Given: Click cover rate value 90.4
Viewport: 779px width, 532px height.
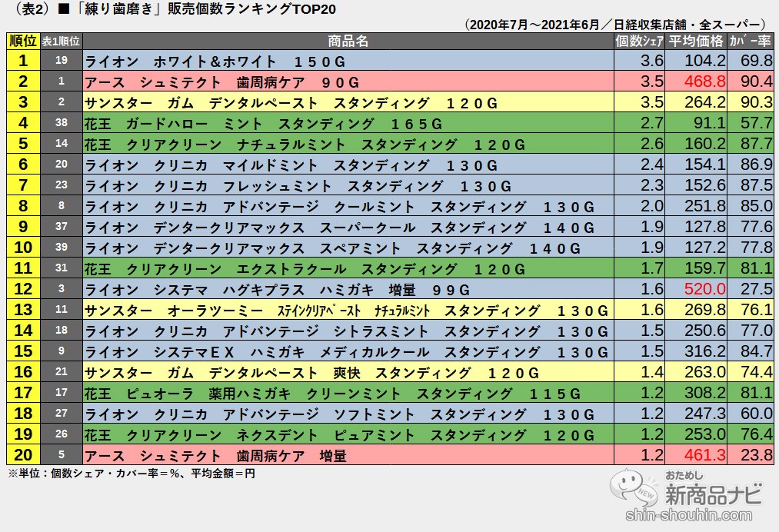Looking at the screenshot, I should (x=757, y=81).
